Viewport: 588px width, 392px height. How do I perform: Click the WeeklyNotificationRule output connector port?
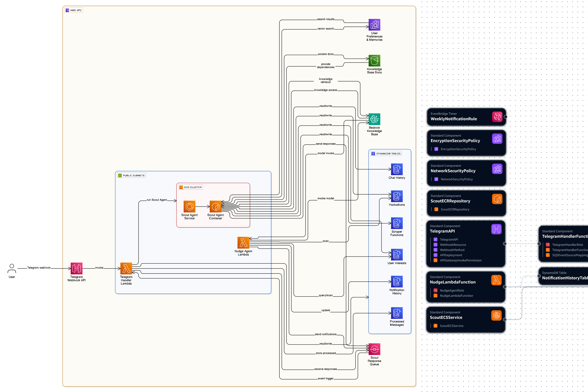[x=505, y=117]
